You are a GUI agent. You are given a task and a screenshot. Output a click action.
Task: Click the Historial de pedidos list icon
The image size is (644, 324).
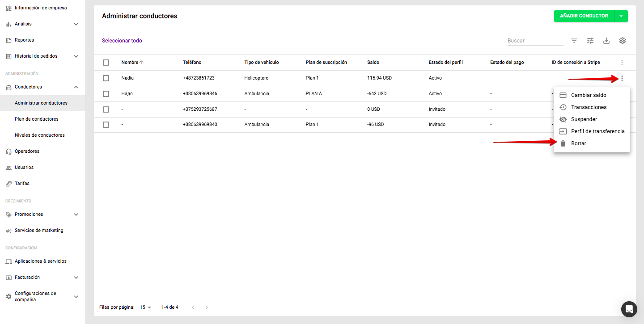(8, 56)
